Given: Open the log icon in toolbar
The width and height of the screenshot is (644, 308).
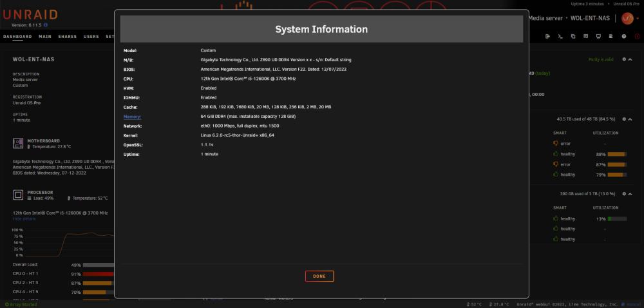Looking at the screenshot, I should click(611, 37).
